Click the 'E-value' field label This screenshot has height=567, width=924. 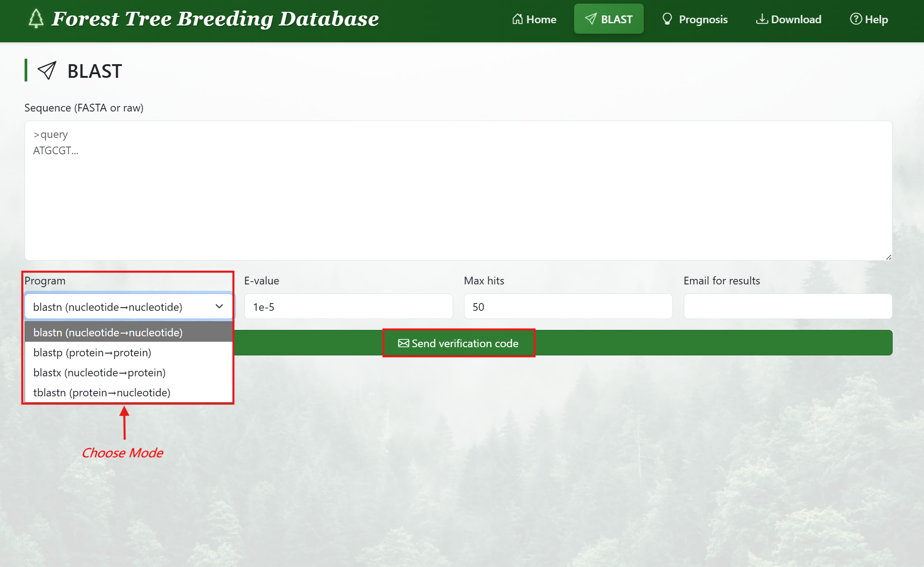click(x=262, y=281)
